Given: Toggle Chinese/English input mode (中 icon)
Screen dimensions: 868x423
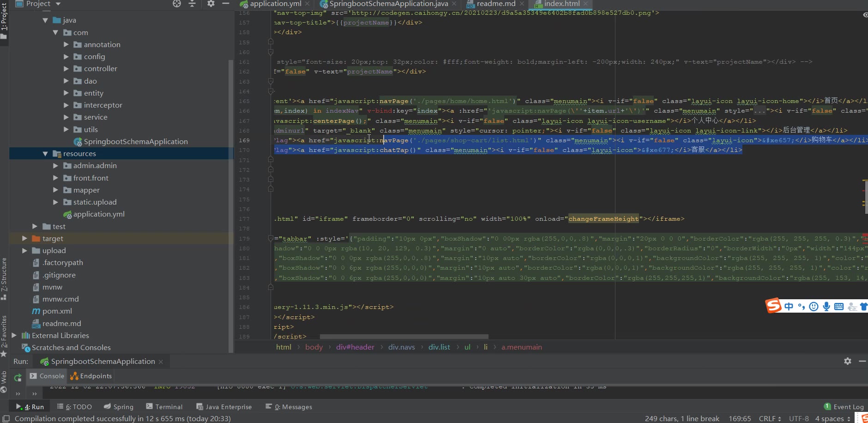Looking at the screenshot, I should [789, 307].
